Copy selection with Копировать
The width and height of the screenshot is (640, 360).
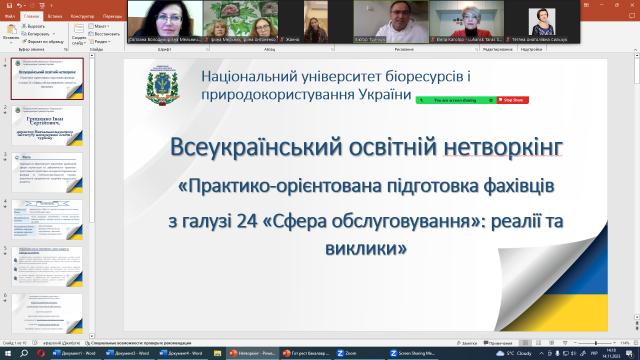(36, 34)
